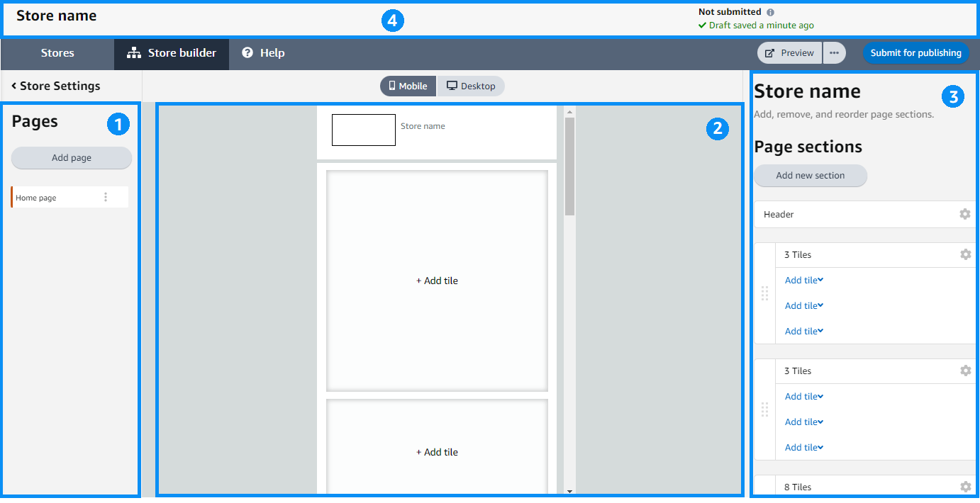The width and height of the screenshot is (980, 503).
Task: Click Submit for publishing button
Action: tap(915, 53)
